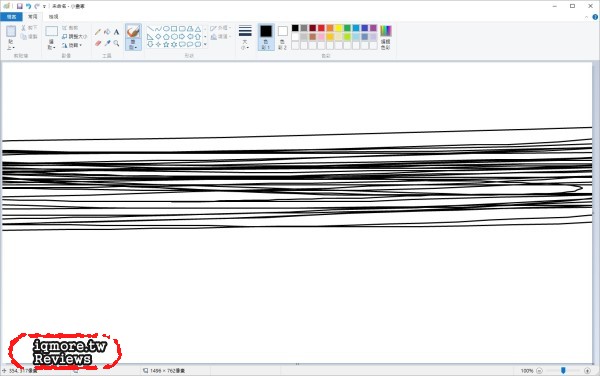Choose the Rounded rectangle shape
The width and height of the screenshot is (600, 376).
point(182,29)
